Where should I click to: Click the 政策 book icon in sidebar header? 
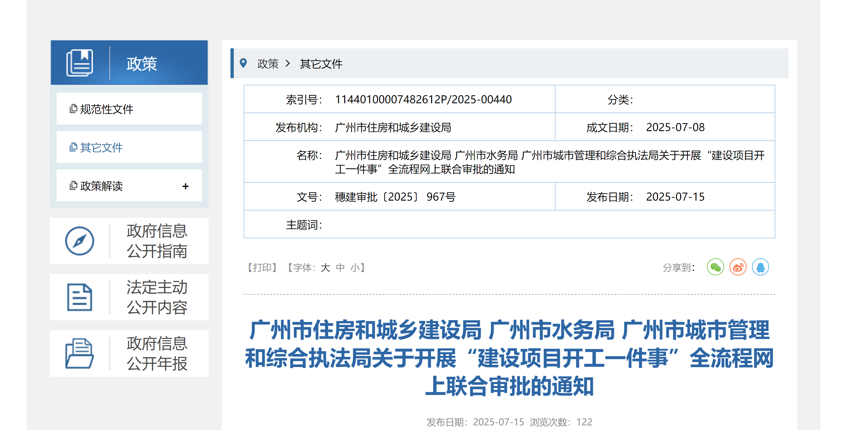(x=80, y=63)
